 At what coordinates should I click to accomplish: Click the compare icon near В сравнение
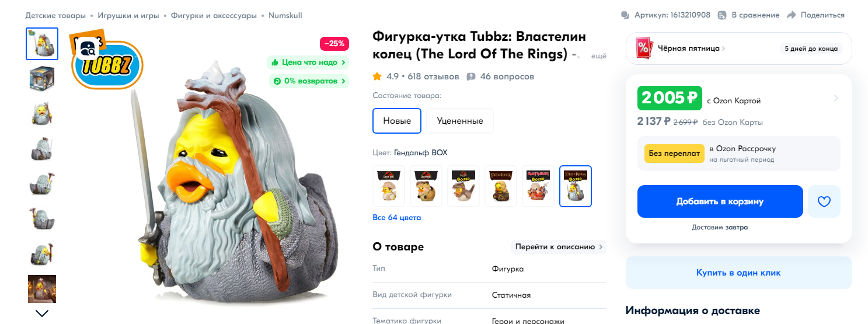722,15
